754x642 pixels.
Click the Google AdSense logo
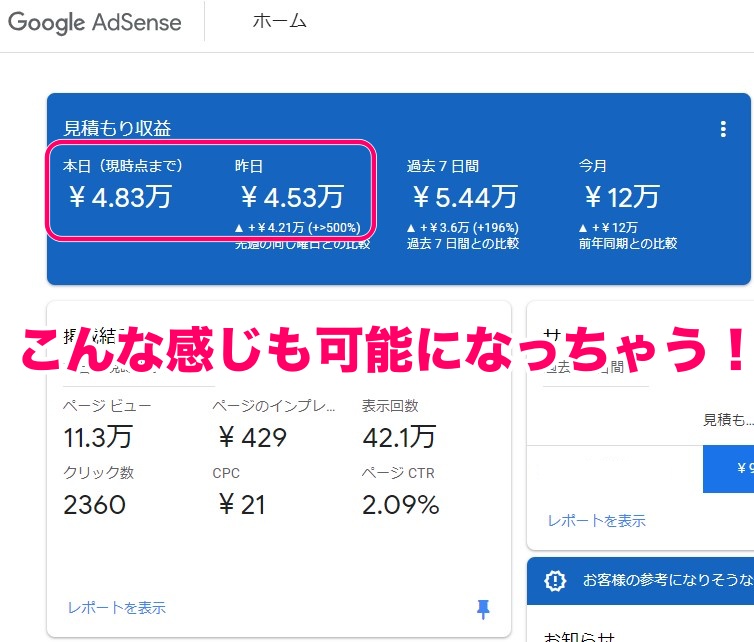(95, 23)
